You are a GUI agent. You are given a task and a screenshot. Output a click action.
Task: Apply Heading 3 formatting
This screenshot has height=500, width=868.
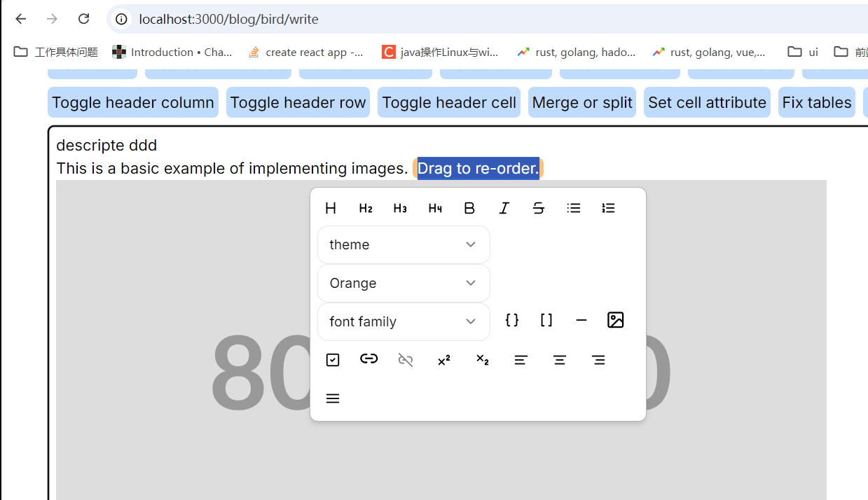point(400,208)
